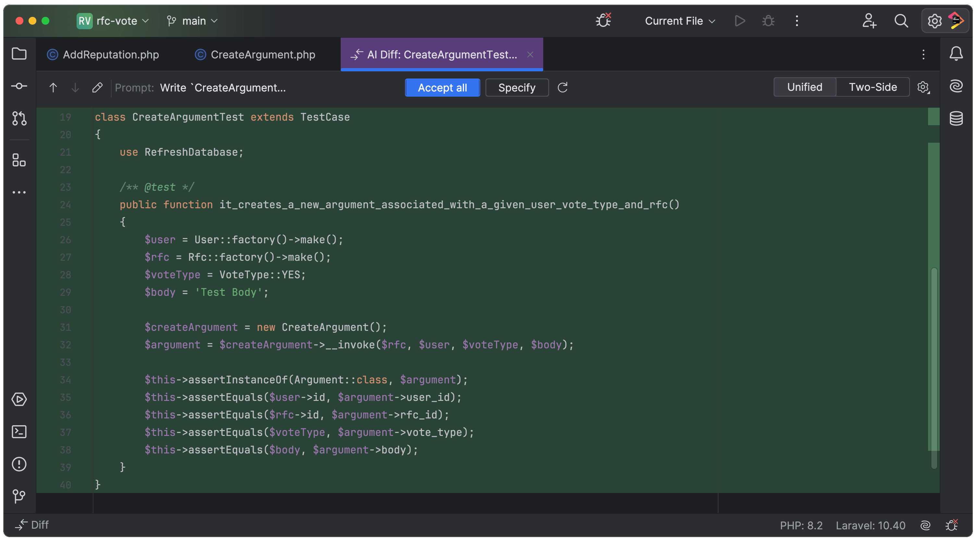Click the Accept all button

click(x=442, y=88)
